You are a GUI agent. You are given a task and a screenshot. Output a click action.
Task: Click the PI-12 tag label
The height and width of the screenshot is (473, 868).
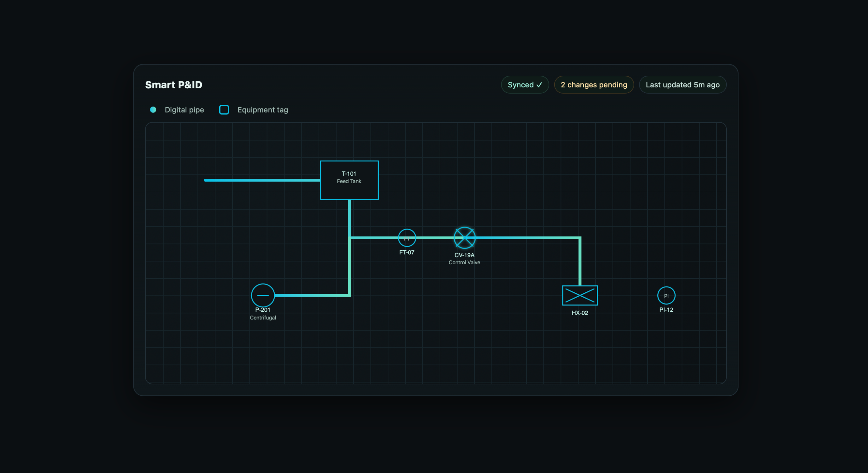tap(666, 310)
